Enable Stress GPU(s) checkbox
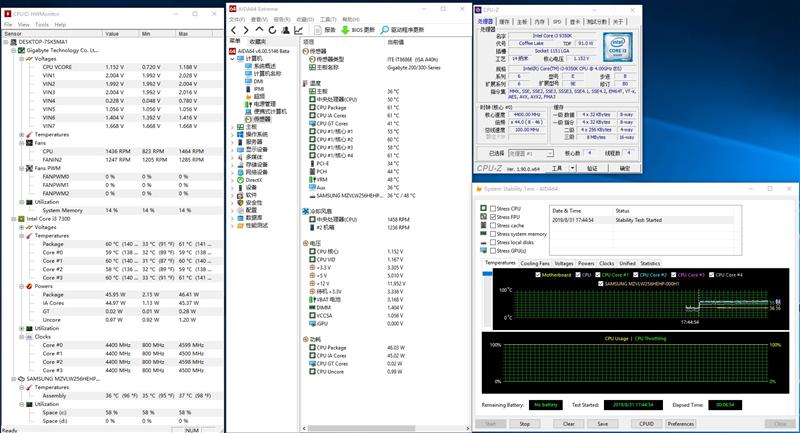800x433 pixels. click(x=493, y=250)
